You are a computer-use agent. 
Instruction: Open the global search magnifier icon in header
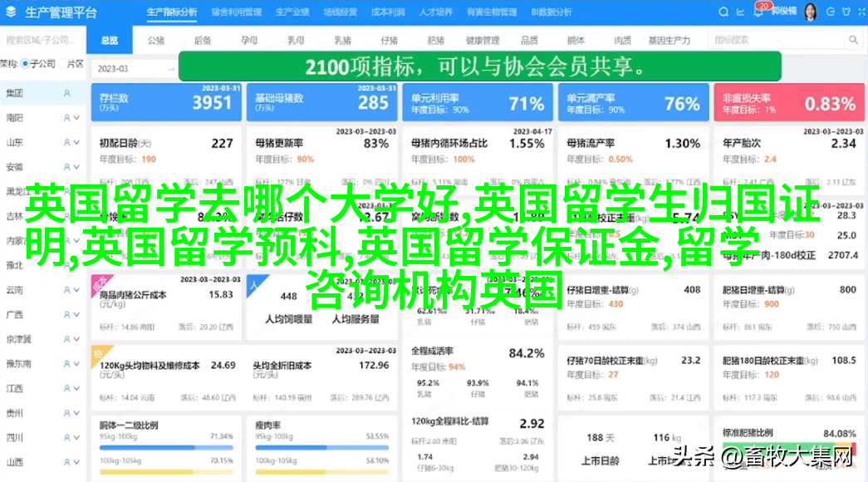723,12
